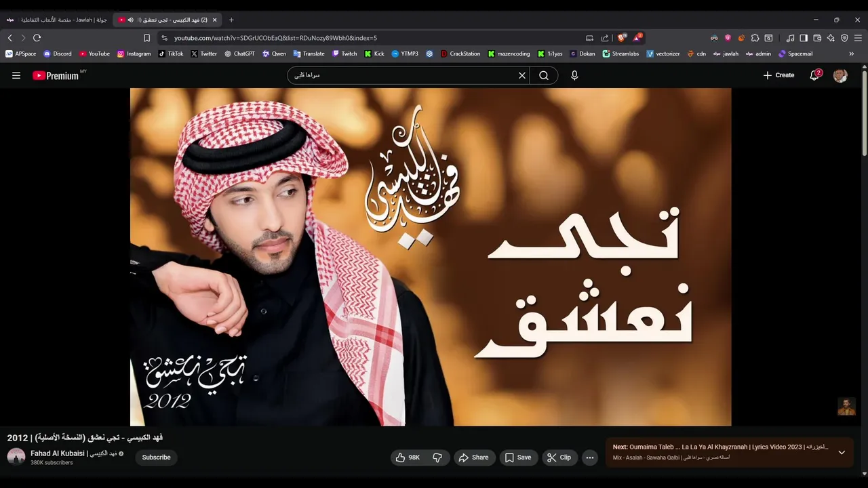Viewport: 868px width, 488px height.
Task: Open the Qwen bookmark
Action: [x=274, y=54]
